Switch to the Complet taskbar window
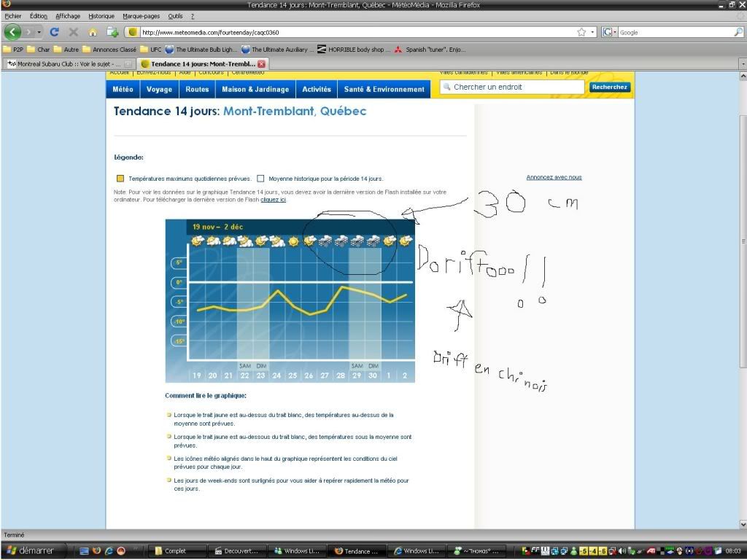This screenshot has height=560, width=747. click(177, 551)
